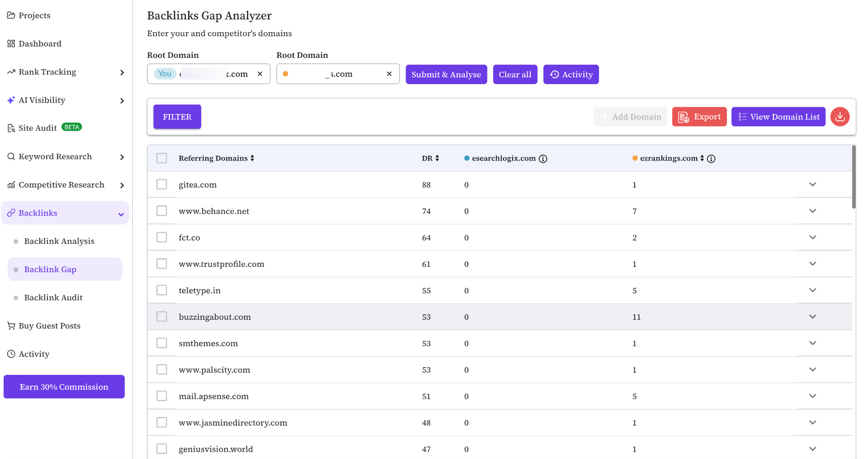Open the FILTER button
This screenshot has height=459, width=868.
click(177, 117)
